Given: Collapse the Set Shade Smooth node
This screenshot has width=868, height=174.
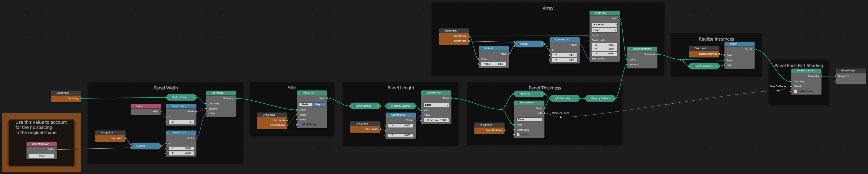Looking at the screenshot, I should [x=794, y=71].
